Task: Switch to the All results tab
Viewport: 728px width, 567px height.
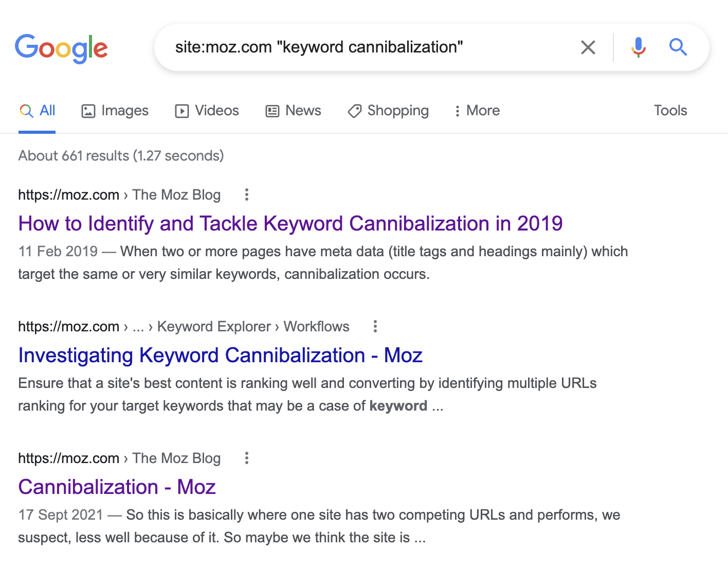Action: click(x=47, y=110)
